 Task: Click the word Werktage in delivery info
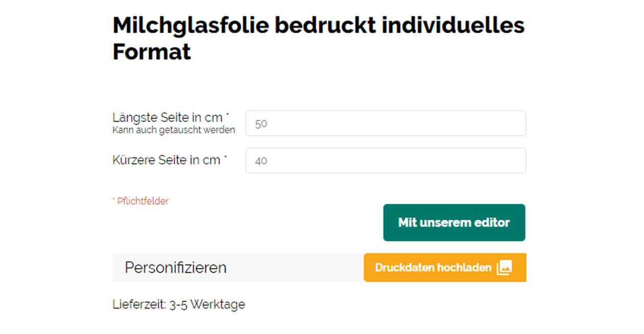point(218,305)
